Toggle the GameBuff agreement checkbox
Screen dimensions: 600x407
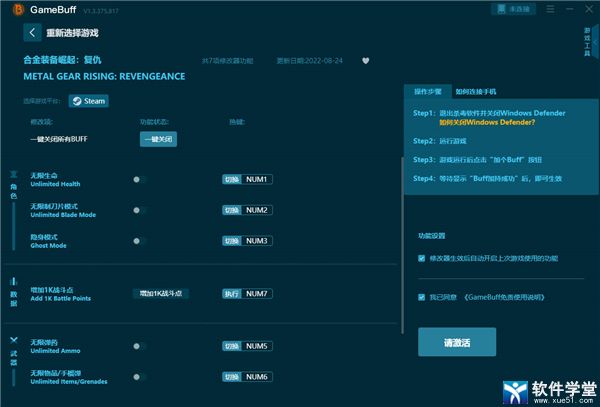pyautogui.click(x=421, y=297)
